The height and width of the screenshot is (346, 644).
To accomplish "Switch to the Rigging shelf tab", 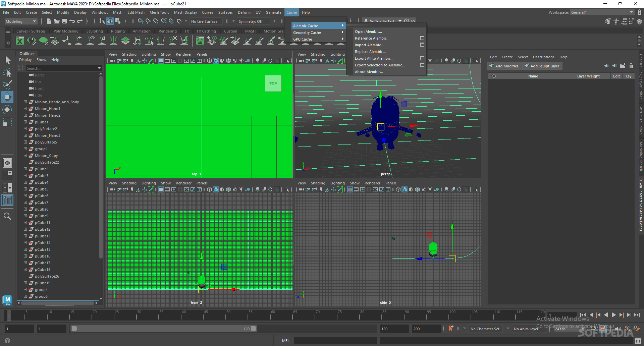I will click(118, 31).
